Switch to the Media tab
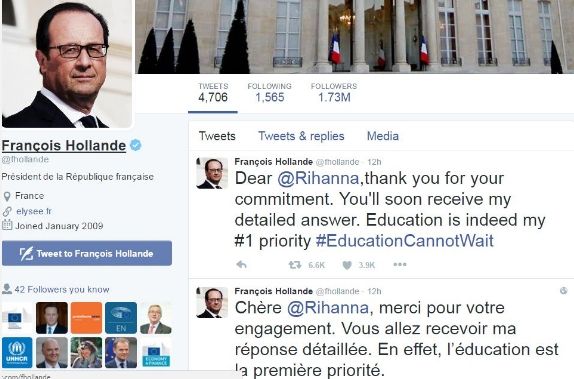Screen dimensions: 574x379 click(383, 136)
